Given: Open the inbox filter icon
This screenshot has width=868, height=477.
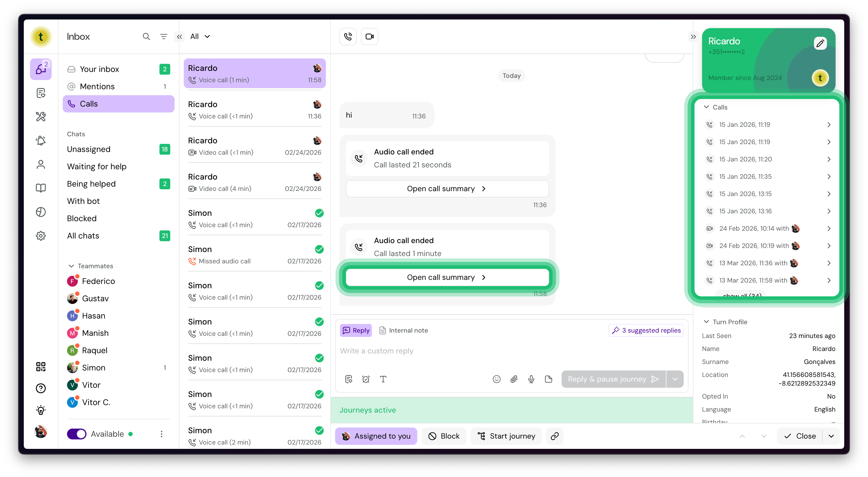Looking at the screenshot, I should tap(163, 37).
